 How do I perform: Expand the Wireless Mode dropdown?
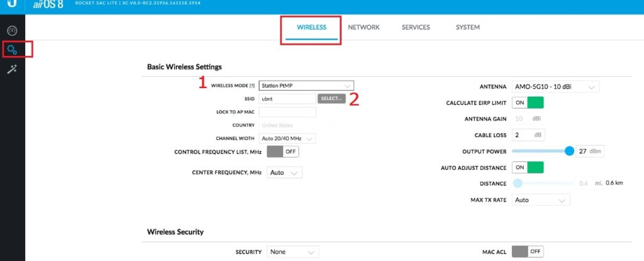[x=306, y=86]
